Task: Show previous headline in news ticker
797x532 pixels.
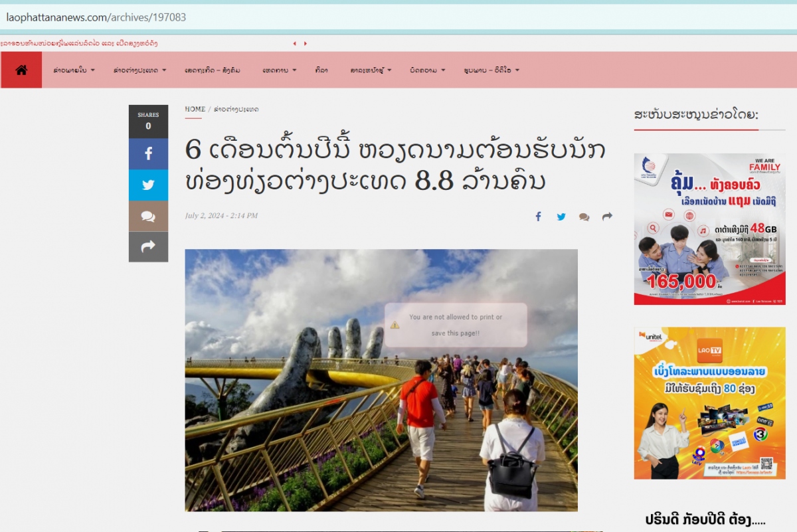Action: coord(294,44)
